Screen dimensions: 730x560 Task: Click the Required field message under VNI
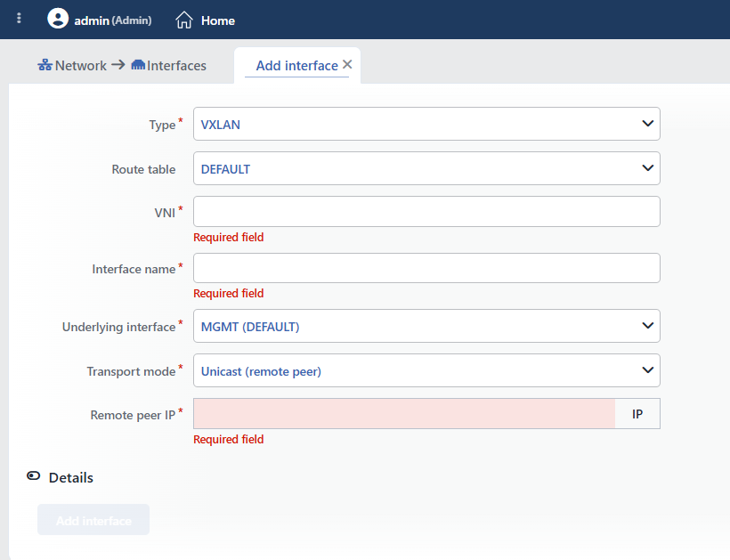pos(229,237)
